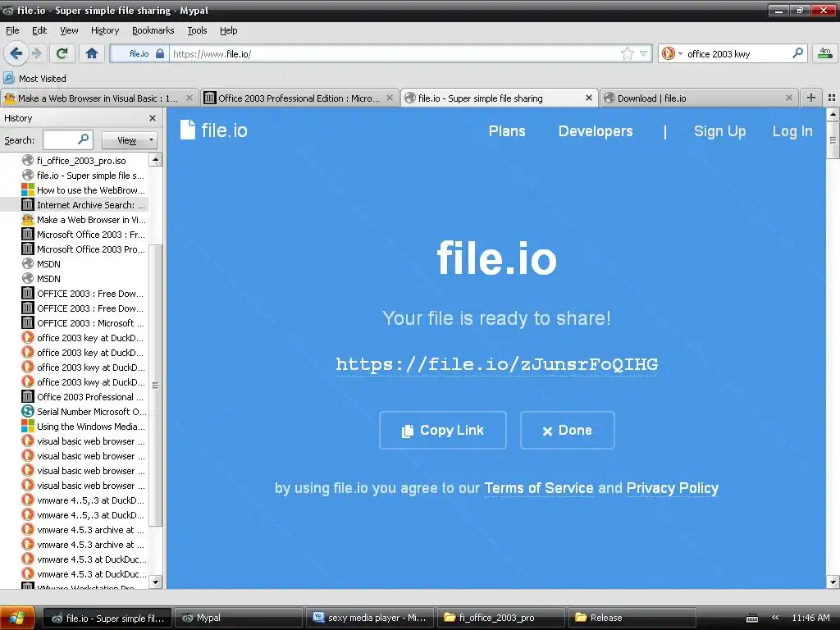Screen dimensions: 840x630
Task: Click the Copy Link button
Action: (x=442, y=430)
